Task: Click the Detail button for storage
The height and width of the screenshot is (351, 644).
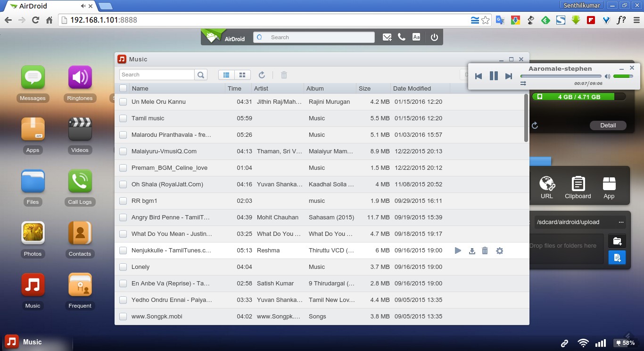Action: (608, 125)
